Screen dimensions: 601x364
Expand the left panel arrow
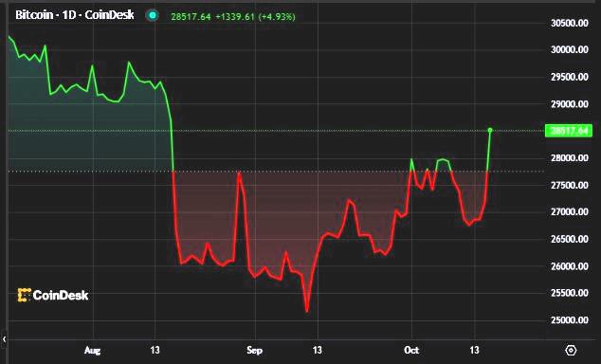tap(4, 339)
